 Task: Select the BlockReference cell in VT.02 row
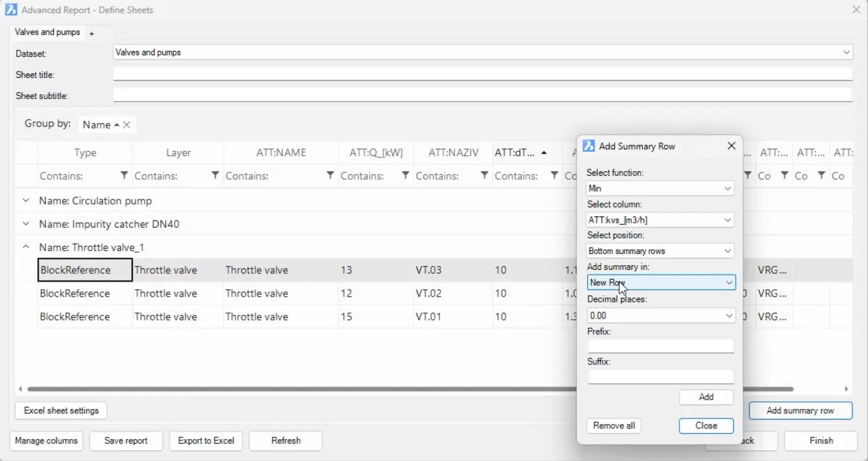(x=85, y=294)
